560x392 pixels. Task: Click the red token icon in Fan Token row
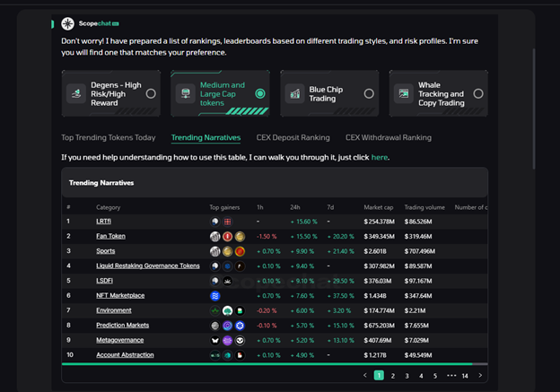[227, 236]
